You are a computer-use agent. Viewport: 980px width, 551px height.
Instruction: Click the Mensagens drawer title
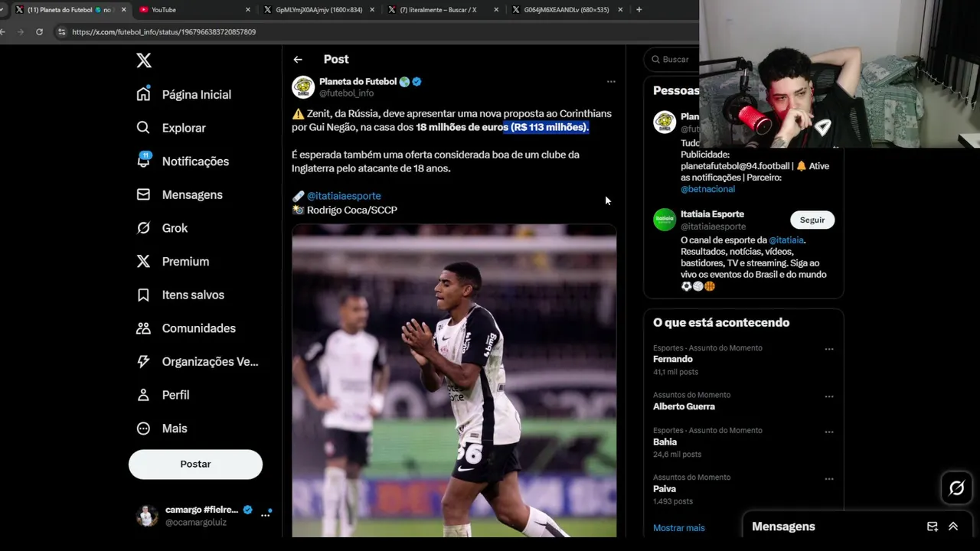[783, 527]
